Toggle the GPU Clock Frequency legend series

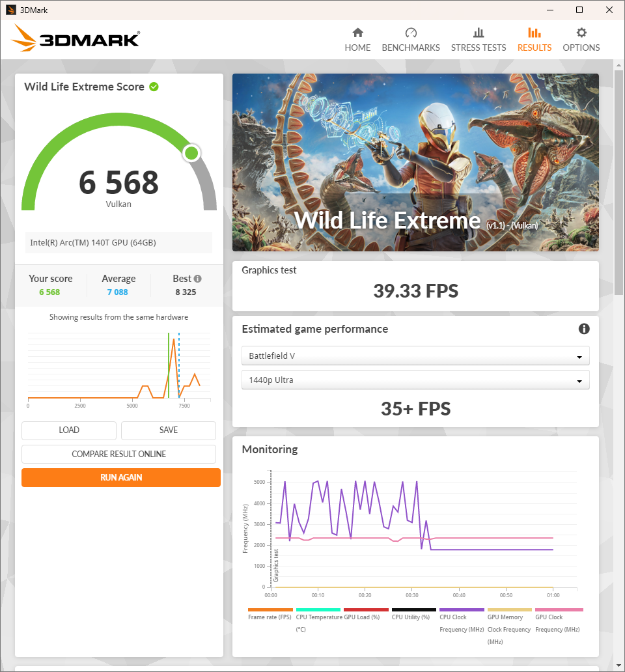point(558,617)
